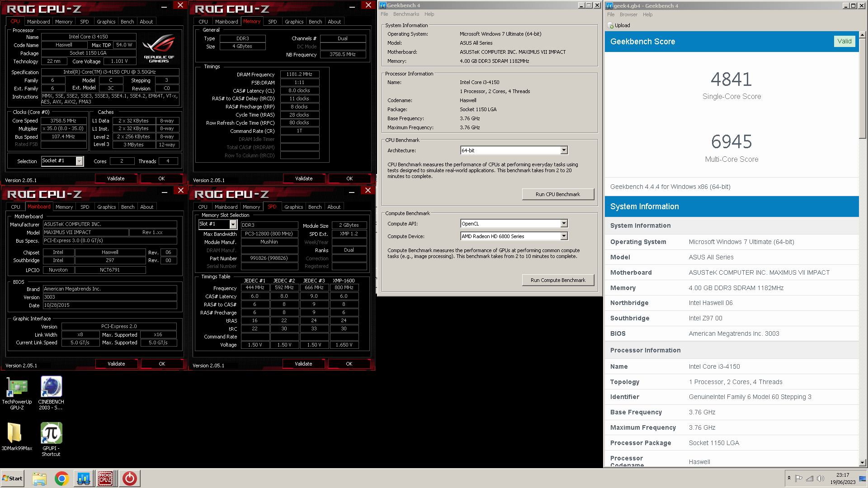
Task: Open Help menu in geek4.gb4 window
Action: point(647,14)
